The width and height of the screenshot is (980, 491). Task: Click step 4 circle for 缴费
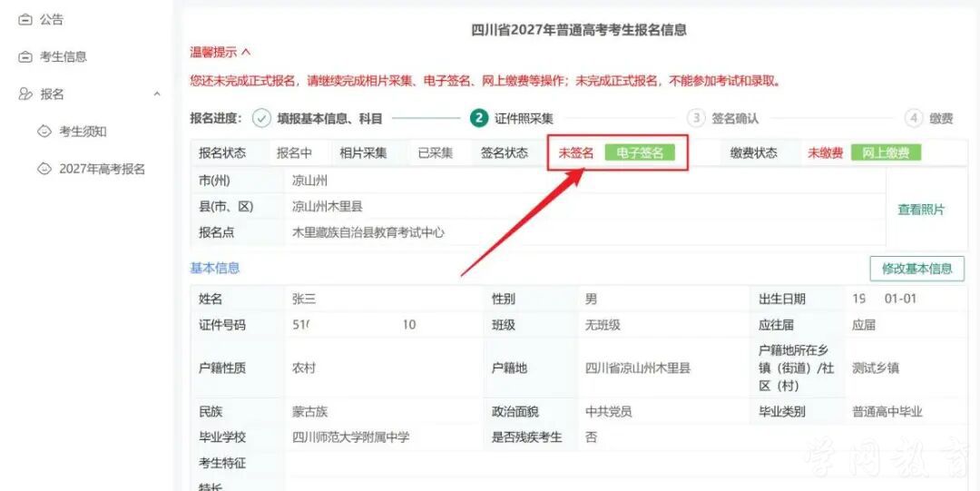point(913,118)
